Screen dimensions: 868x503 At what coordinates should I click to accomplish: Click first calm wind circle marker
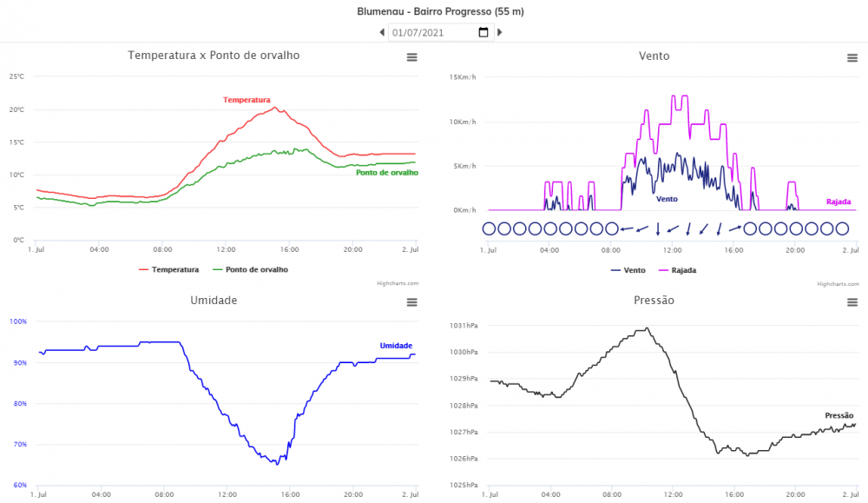pyautogui.click(x=489, y=228)
